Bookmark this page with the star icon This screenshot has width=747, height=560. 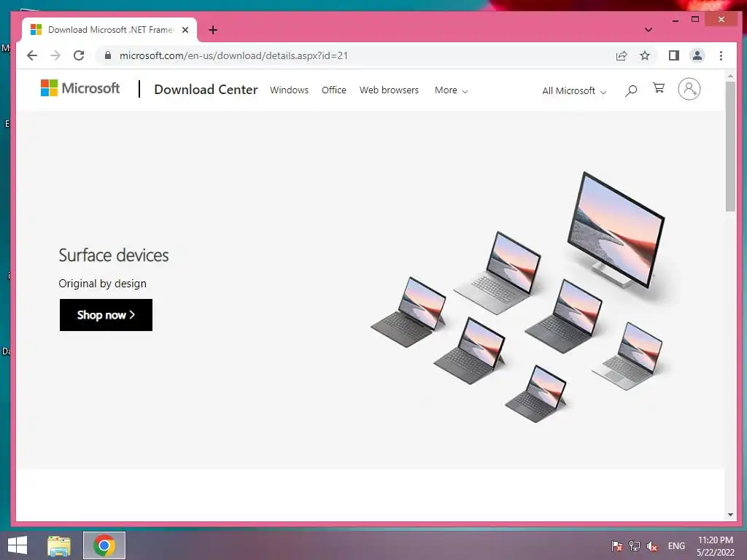(645, 55)
